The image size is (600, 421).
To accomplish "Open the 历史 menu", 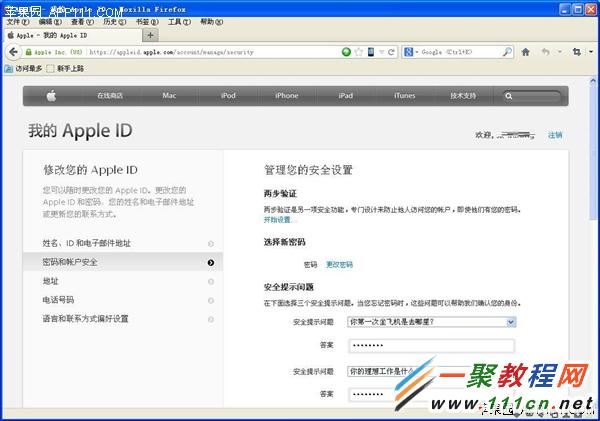I will tap(114, 22).
